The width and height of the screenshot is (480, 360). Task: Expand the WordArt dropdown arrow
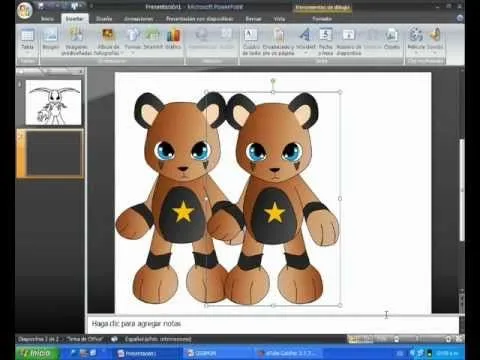click(305, 53)
